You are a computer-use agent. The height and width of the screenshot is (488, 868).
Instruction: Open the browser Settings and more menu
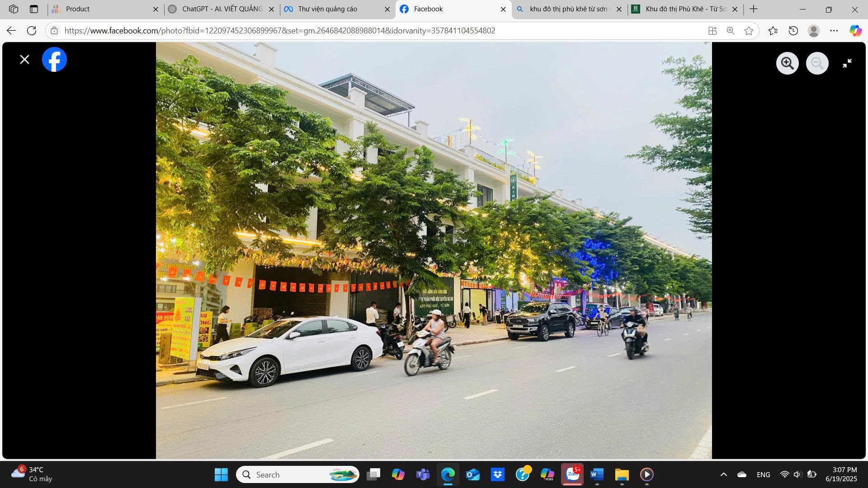click(x=834, y=31)
